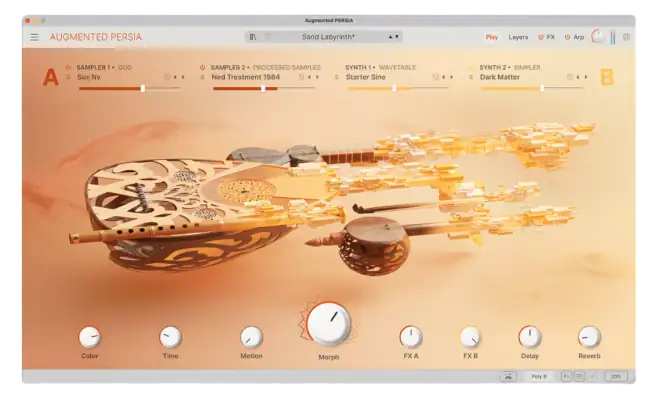660x408 pixels.
Task: Open the Arp tab
Action: coord(579,37)
